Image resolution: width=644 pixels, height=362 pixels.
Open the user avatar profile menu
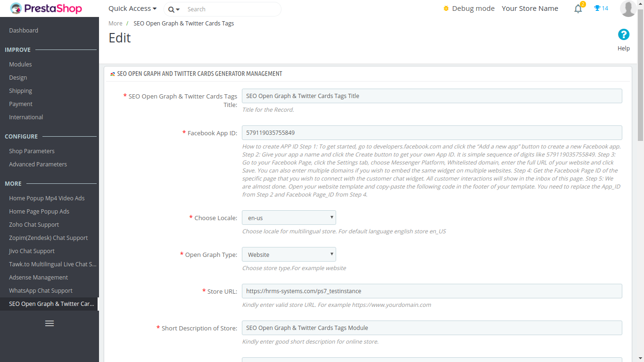(x=628, y=8)
